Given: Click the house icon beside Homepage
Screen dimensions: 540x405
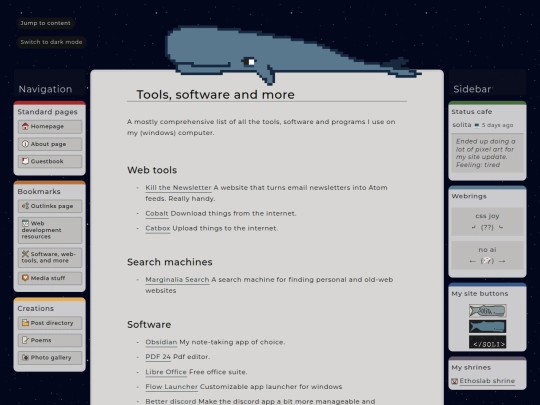Looking at the screenshot, I should [x=25, y=126].
